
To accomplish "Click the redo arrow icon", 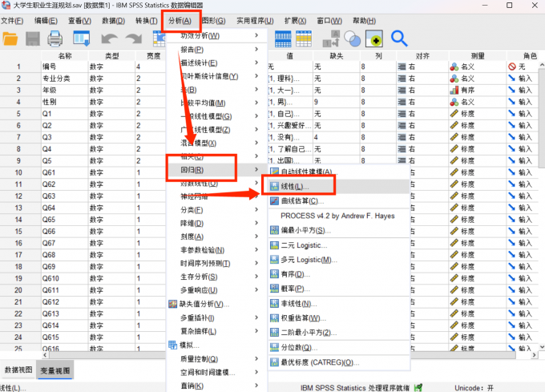I will 134,38.
